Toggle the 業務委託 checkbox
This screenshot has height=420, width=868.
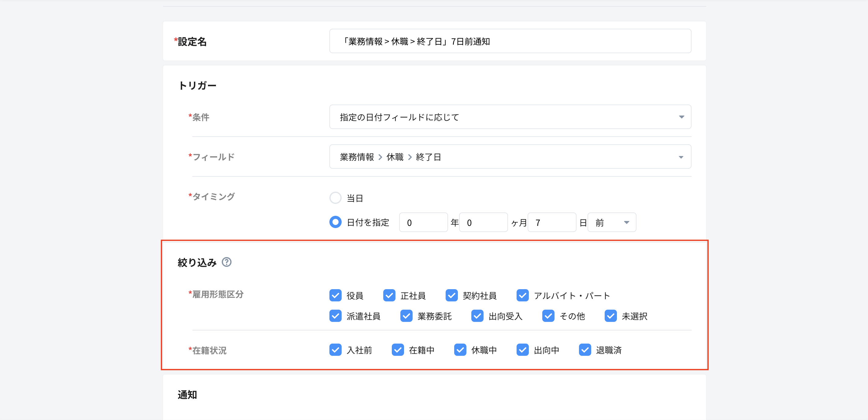pyautogui.click(x=406, y=316)
